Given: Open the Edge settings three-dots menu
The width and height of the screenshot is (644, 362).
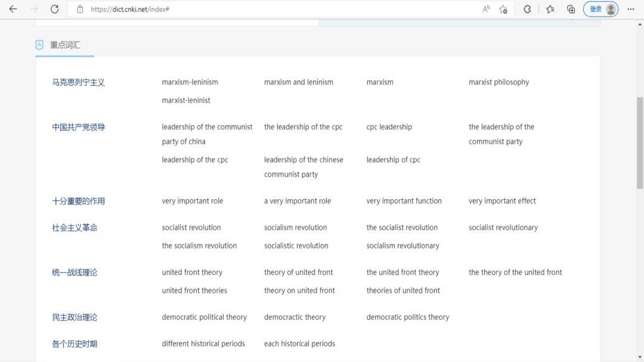Looking at the screenshot, I should click(631, 9).
